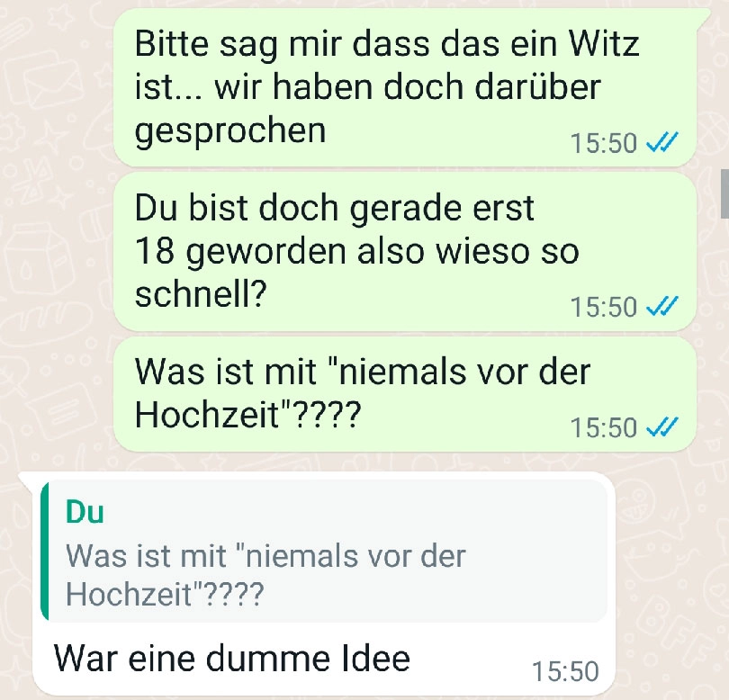The image size is (729, 700).
Task: Click the 15:50 timestamp on "gesprochen" message
Action: 604,143
